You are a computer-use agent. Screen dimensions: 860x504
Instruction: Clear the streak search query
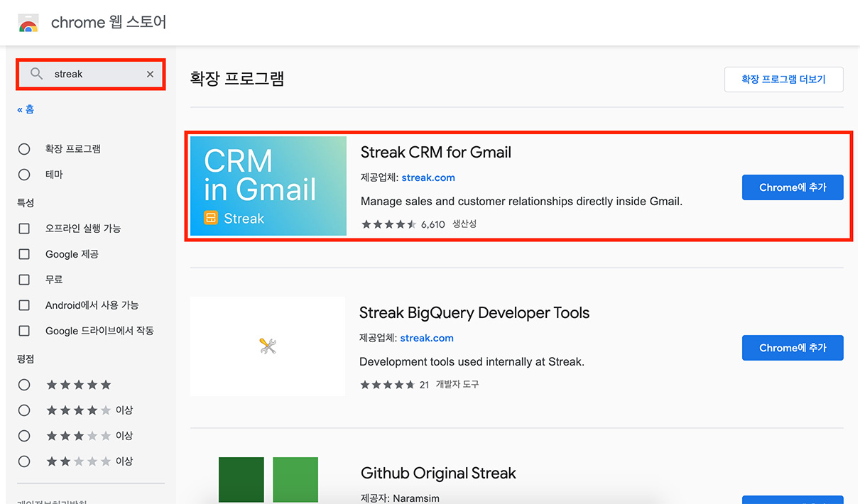point(150,74)
